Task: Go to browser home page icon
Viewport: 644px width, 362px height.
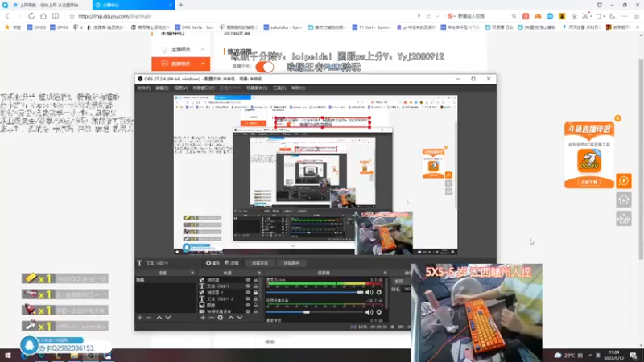Action: (43, 16)
